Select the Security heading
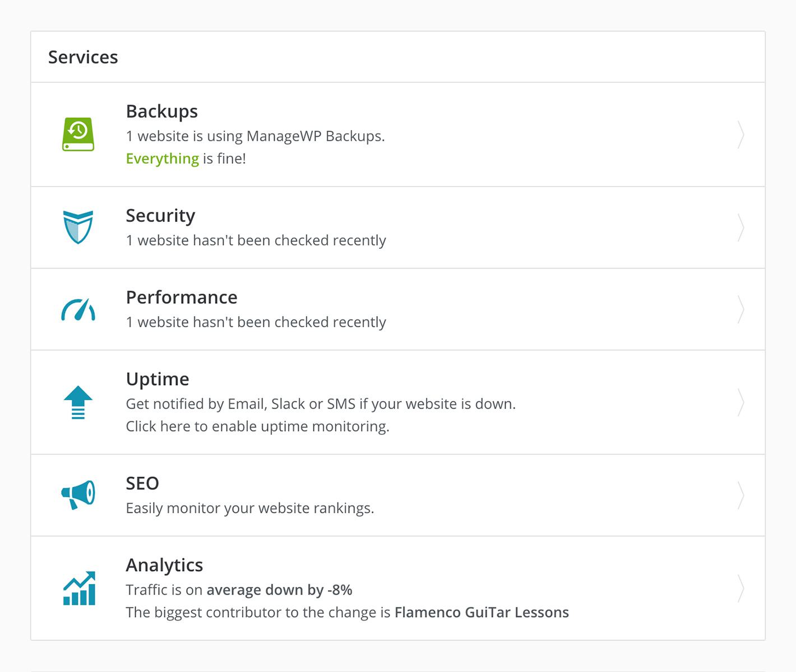Viewport: 796px width, 672px height. coord(160,215)
